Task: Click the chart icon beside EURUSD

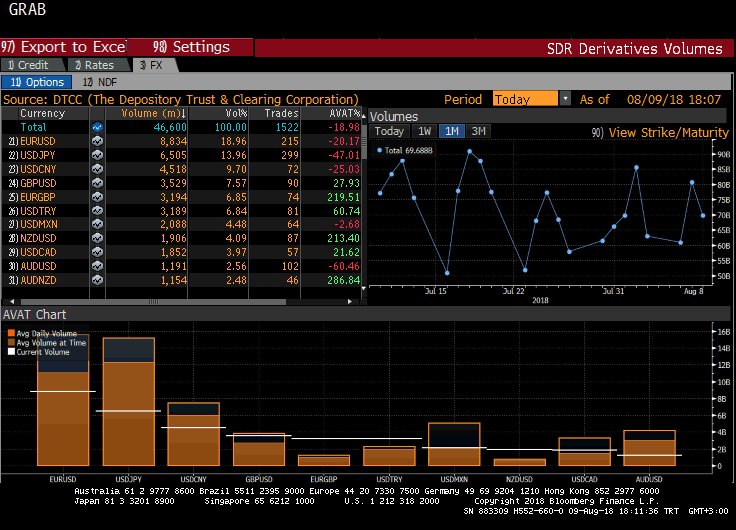Action: pyautogui.click(x=97, y=141)
